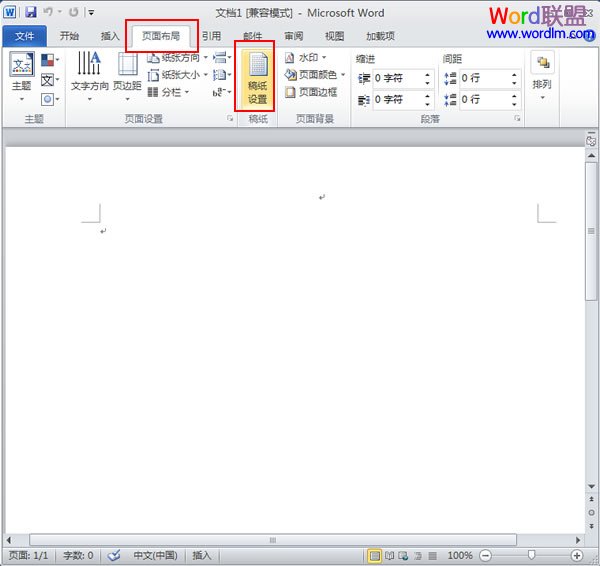Viewport: 600px width, 566px height.
Task: Open the theme colors dropdown
Action: coord(50,60)
